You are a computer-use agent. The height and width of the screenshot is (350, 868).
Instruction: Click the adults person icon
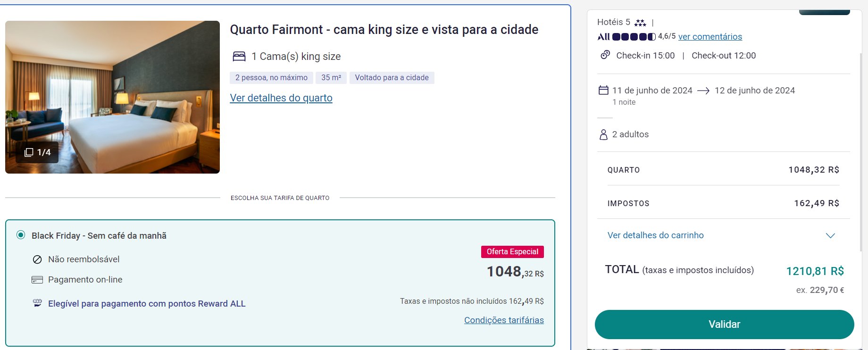coord(603,134)
